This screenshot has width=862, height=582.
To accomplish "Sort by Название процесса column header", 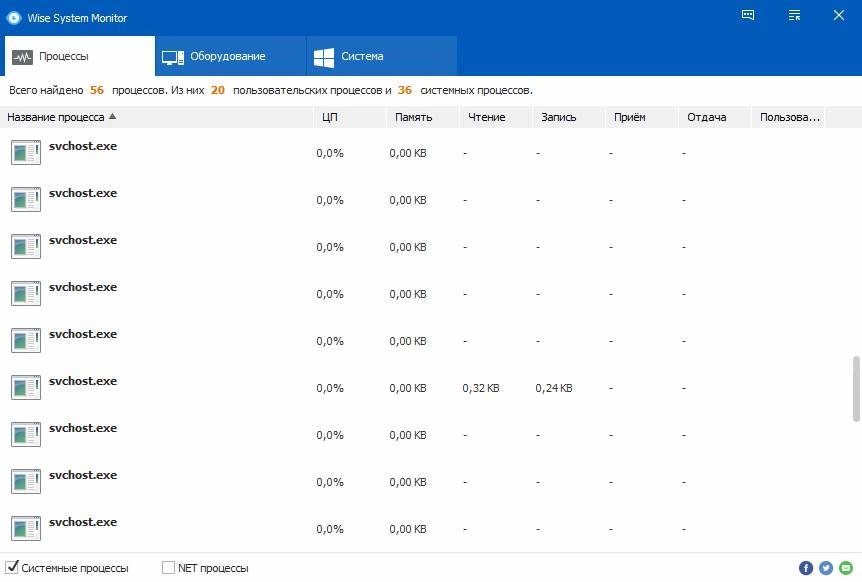I will (157, 117).
